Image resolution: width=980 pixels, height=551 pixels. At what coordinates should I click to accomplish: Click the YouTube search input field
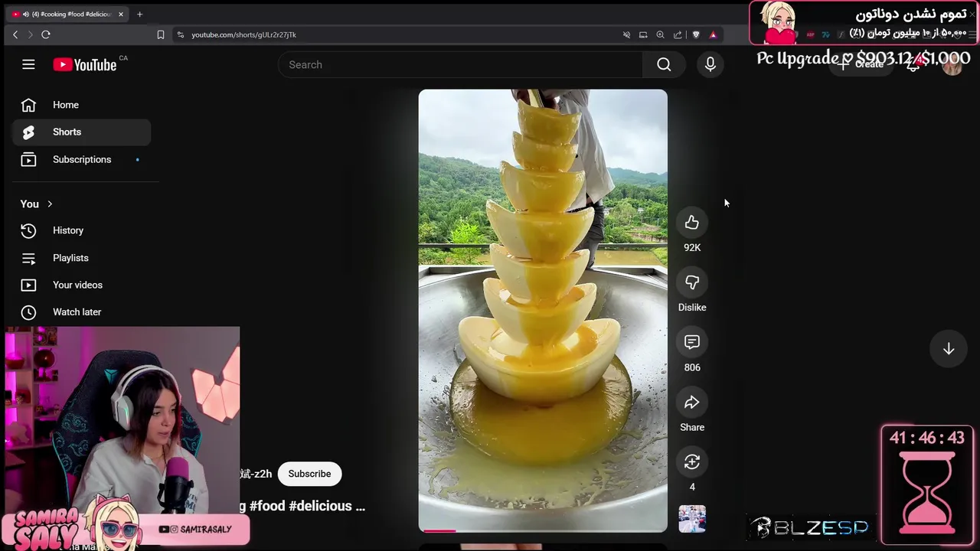(x=461, y=64)
